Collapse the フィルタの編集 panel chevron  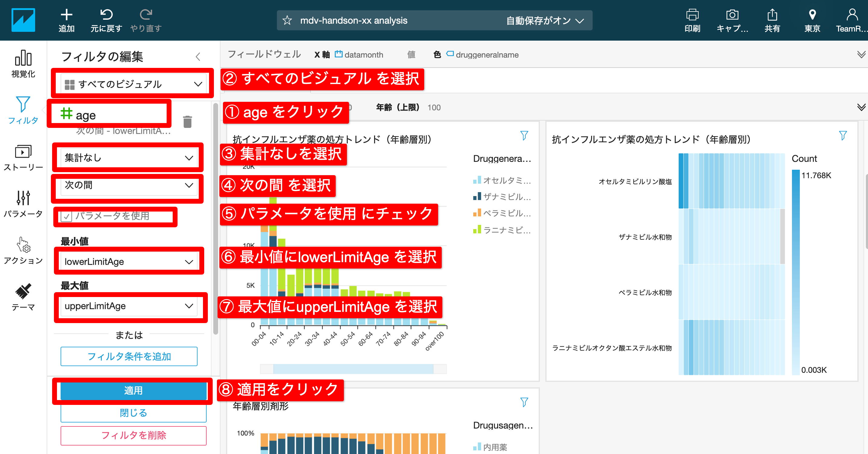pyautogui.click(x=198, y=57)
